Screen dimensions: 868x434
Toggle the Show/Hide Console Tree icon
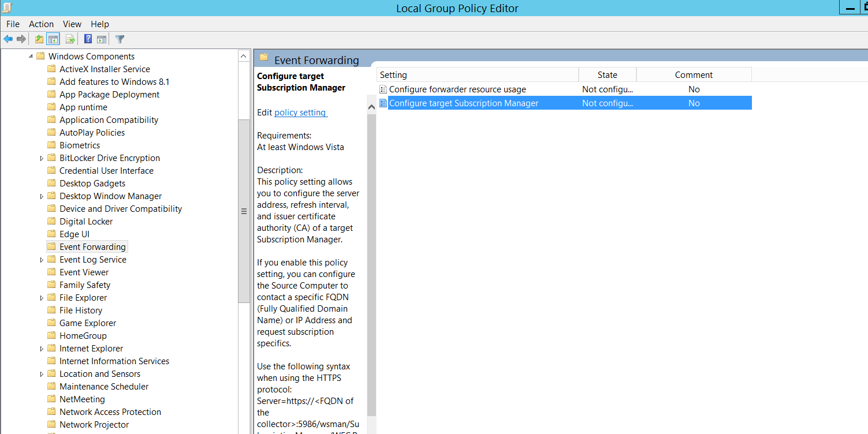pyautogui.click(x=53, y=39)
